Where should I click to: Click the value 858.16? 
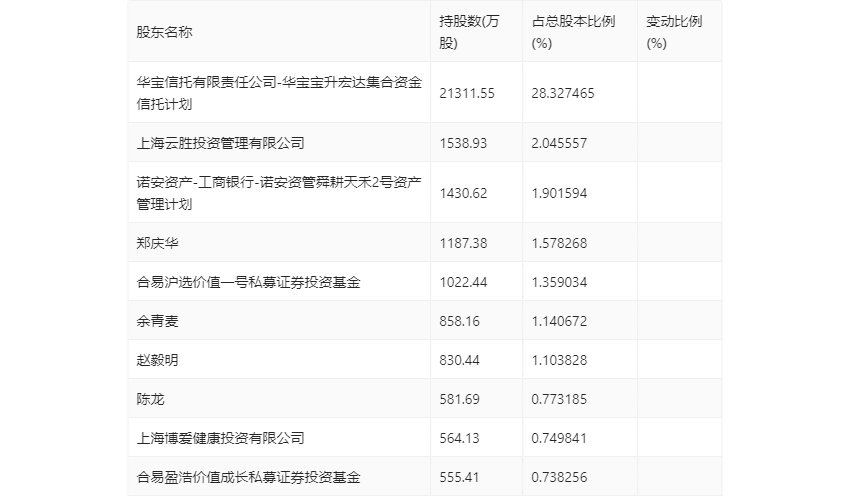(x=459, y=321)
